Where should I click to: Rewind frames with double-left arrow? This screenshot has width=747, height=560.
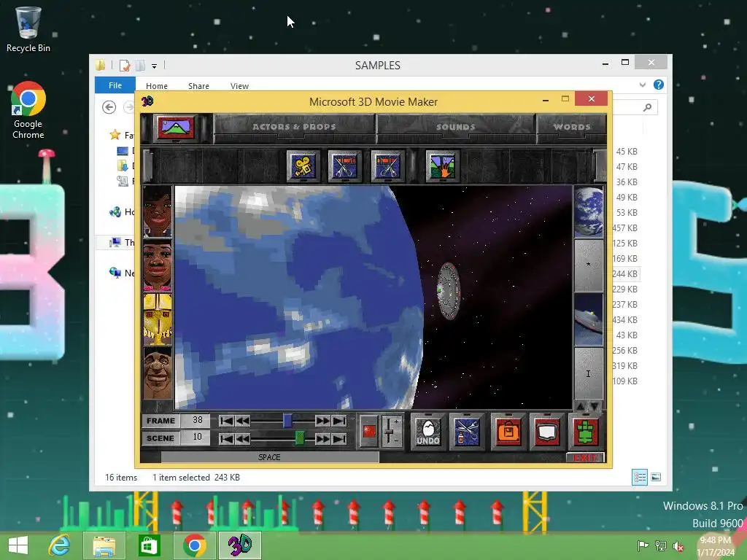(242, 421)
